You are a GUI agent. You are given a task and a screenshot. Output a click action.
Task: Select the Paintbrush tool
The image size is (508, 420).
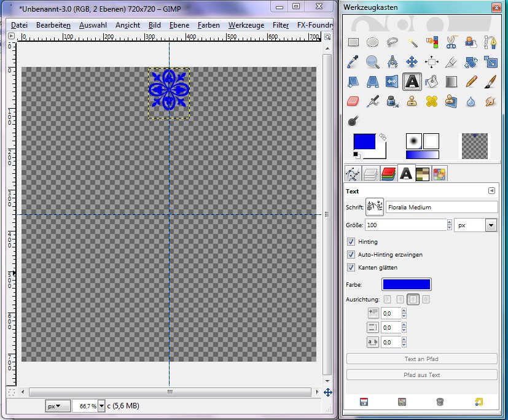coord(491,82)
